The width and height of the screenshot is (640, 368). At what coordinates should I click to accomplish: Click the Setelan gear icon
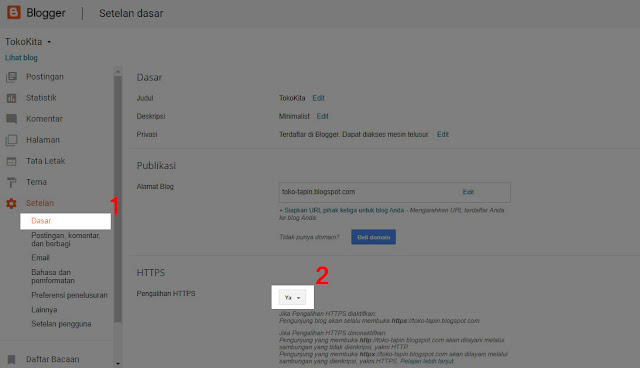click(11, 203)
